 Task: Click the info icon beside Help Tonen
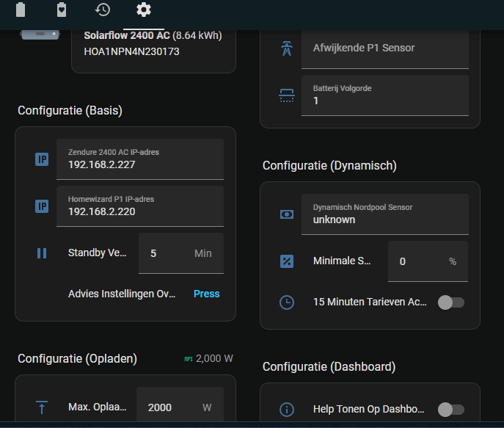point(287,409)
